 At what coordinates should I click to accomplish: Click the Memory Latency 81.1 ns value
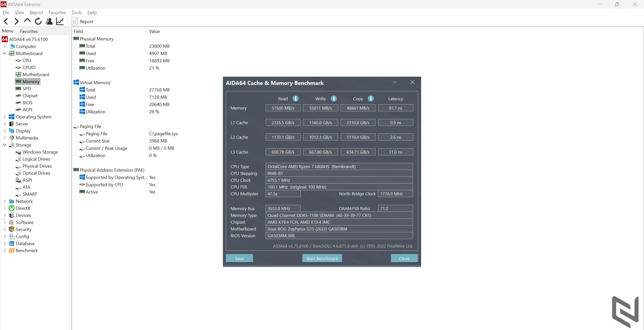click(x=396, y=108)
